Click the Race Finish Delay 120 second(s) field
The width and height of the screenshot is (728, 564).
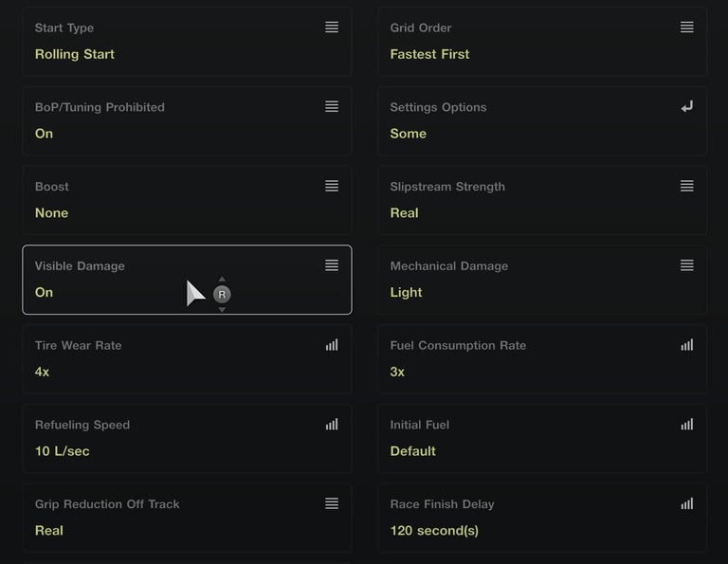pyautogui.click(x=434, y=531)
